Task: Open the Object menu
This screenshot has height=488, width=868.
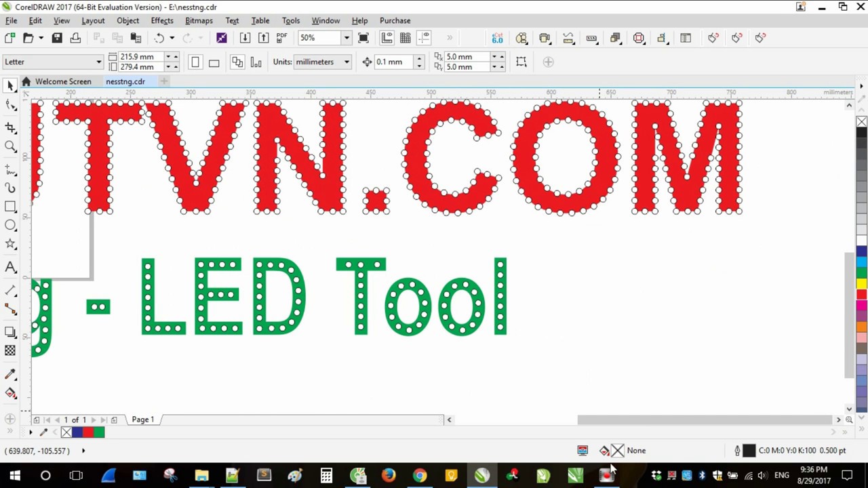Action: point(127,20)
